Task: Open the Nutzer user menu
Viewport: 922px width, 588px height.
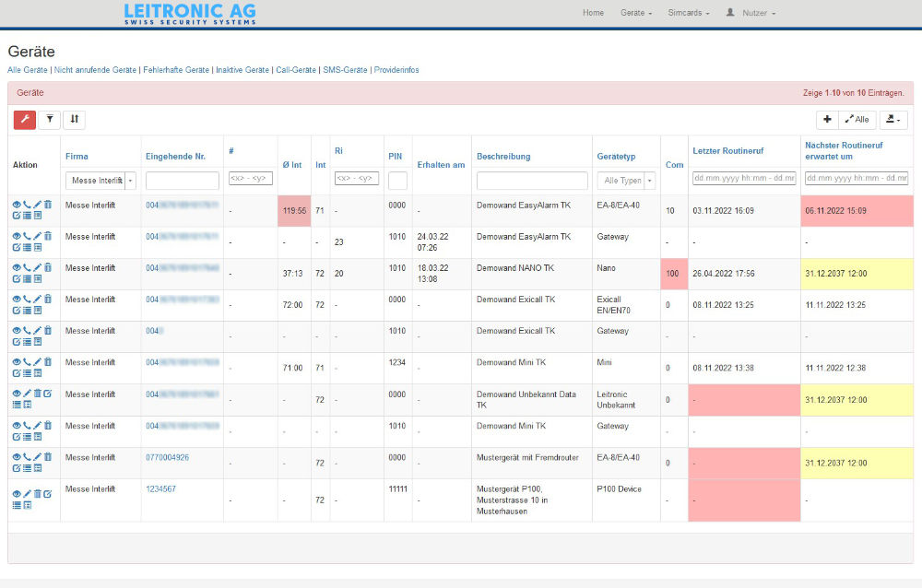Action: pos(751,13)
